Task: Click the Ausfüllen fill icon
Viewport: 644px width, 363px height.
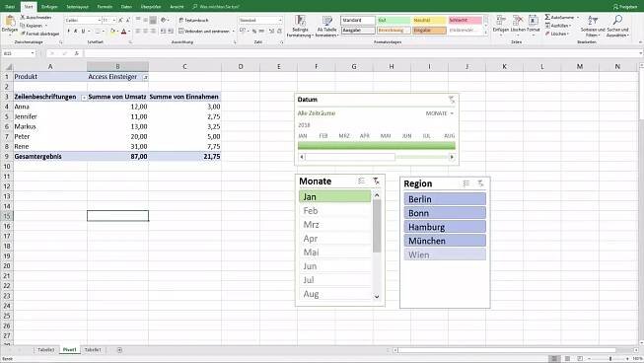Action: [x=547, y=26]
